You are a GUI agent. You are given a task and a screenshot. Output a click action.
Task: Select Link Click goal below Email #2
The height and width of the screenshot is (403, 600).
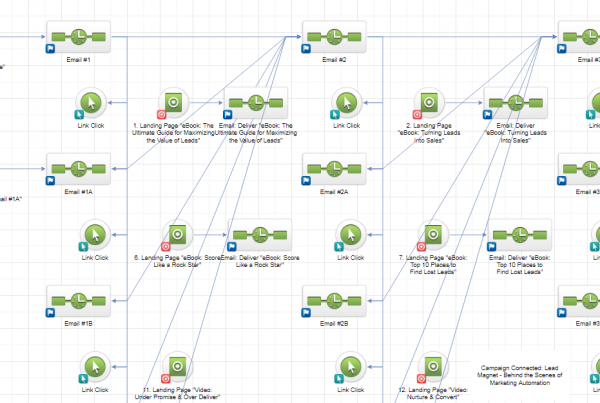tap(347, 102)
